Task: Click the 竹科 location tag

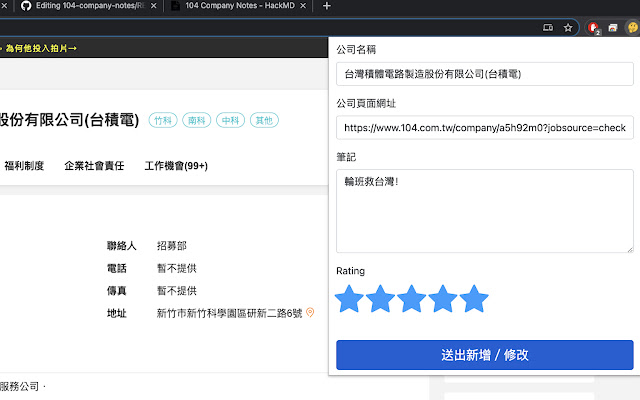Action: coord(163,120)
